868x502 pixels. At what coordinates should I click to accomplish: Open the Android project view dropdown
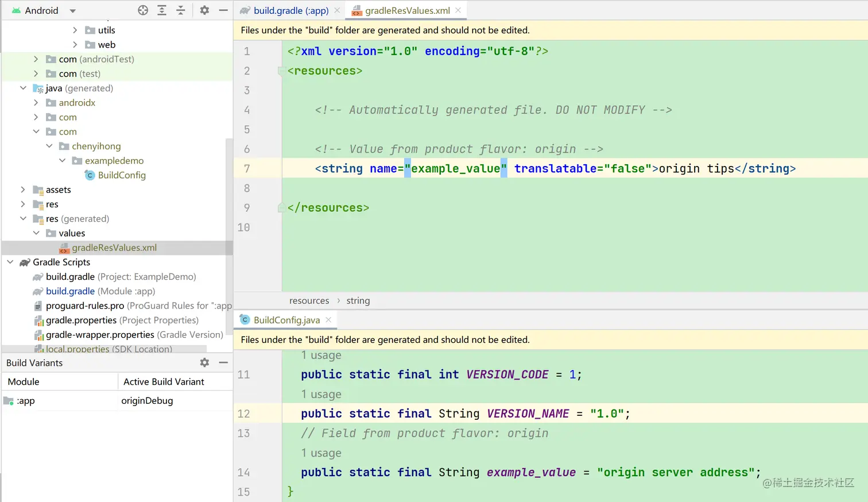coord(72,10)
